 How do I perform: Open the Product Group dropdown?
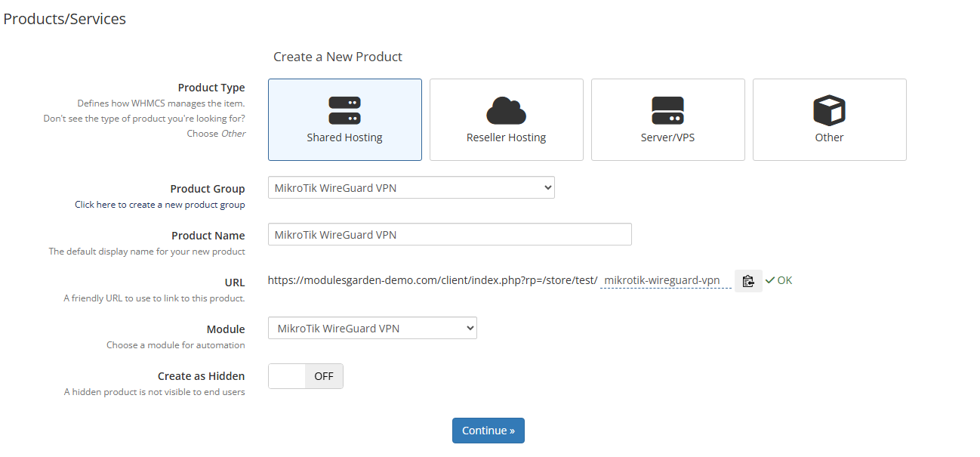tap(411, 188)
